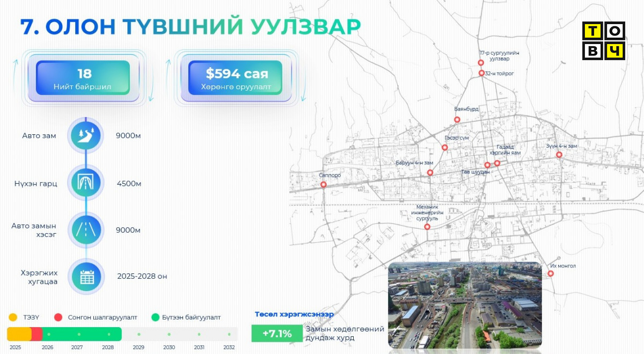644x354 pixels.
Task: Click the tunnel icon for Нүхэн гарц
Action: click(x=86, y=183)
